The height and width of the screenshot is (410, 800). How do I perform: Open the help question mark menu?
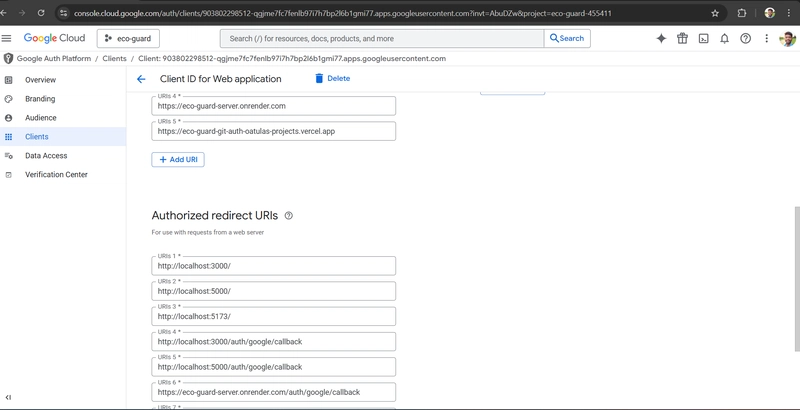coord(745,38)
